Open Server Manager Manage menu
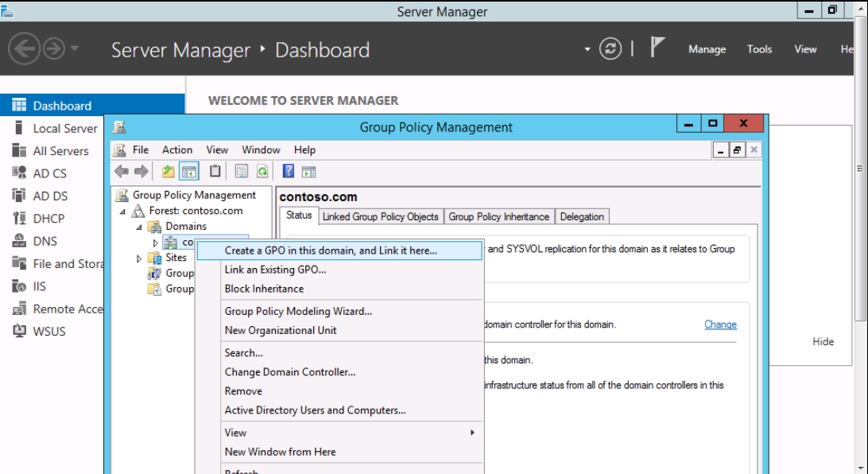The width and height of the screenshot is (868, 474). point(707,49)
